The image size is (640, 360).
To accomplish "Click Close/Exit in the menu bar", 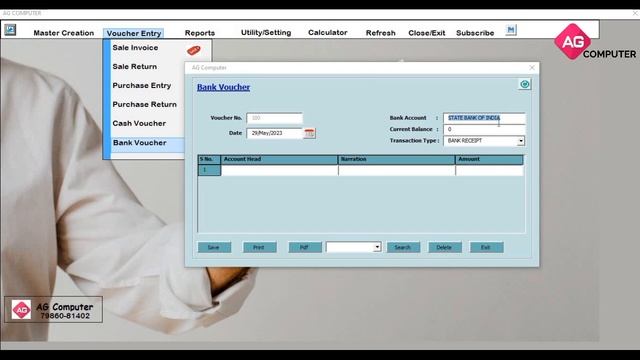I will 427,33.
